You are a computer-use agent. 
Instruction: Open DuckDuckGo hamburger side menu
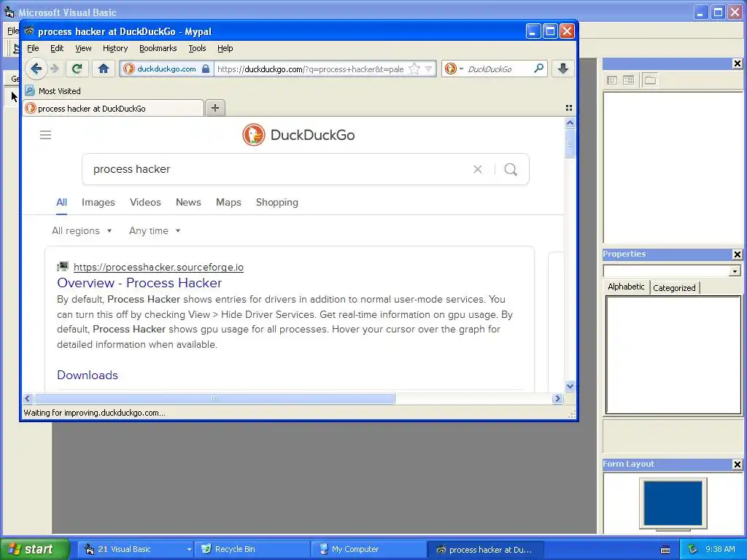(45, 135)
